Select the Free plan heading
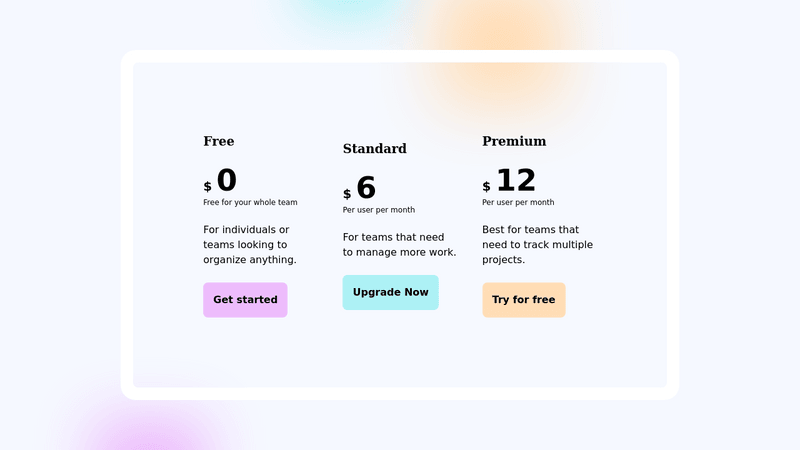The width and height of the screenshot is (800, 450). click(x=219, y=141)
